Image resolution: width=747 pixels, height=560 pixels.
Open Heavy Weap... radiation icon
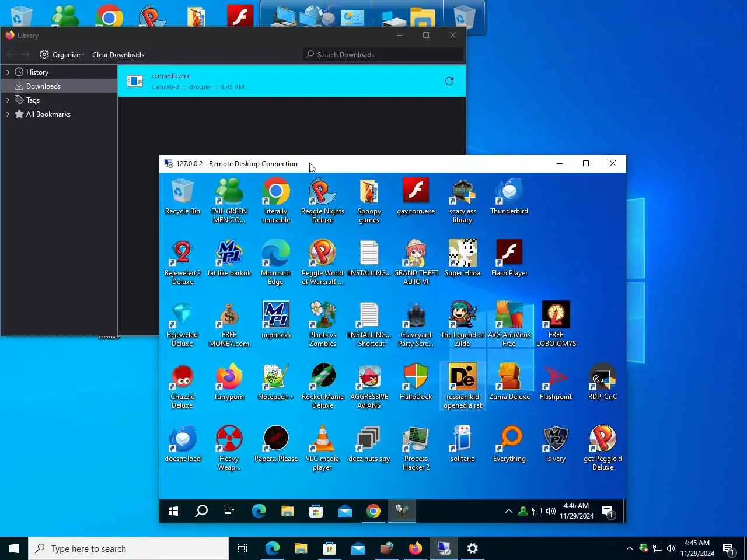[x=229, y=448]
